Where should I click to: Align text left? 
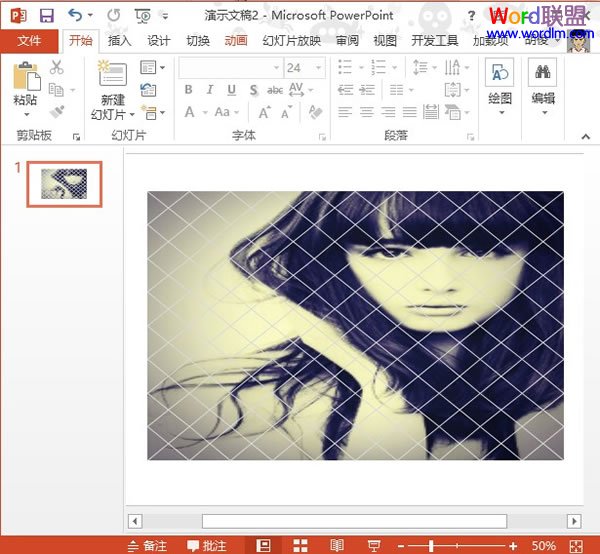[345, 112]
